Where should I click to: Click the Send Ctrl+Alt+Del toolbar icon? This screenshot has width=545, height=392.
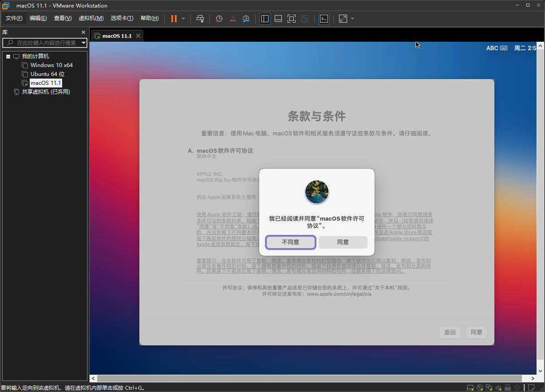(x=200, y=19)
